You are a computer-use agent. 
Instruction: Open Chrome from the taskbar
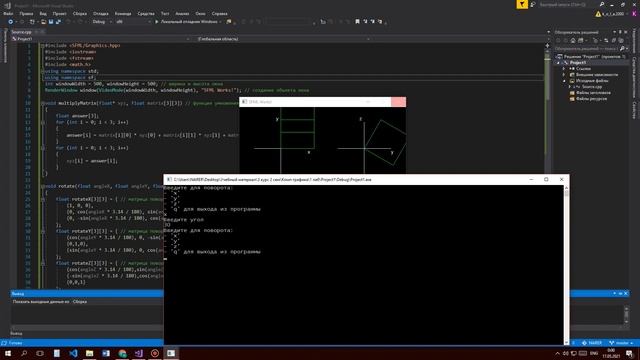(x=122, y=353)
